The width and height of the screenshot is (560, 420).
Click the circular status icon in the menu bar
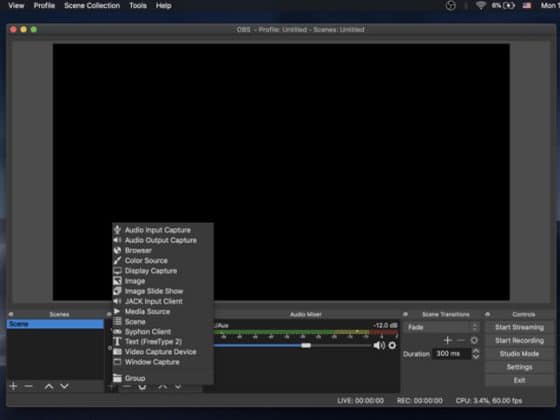pos(451,5)
